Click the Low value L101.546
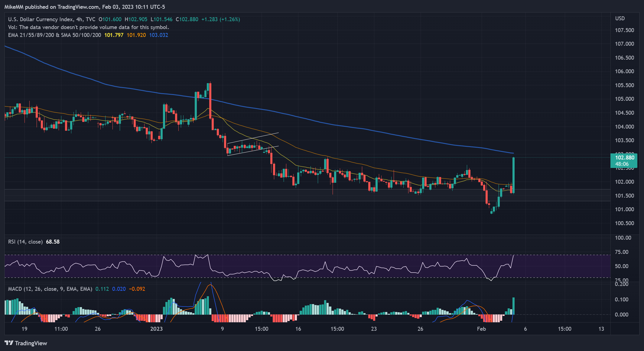This screenshot has width=644, height=351. pyautogui.click(x=161, y=19)
